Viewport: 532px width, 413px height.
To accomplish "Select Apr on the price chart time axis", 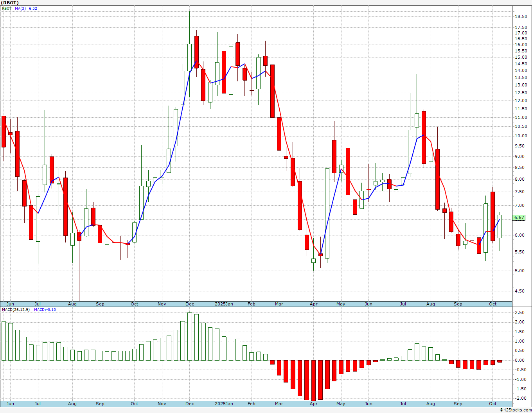I will click(314, 304).
